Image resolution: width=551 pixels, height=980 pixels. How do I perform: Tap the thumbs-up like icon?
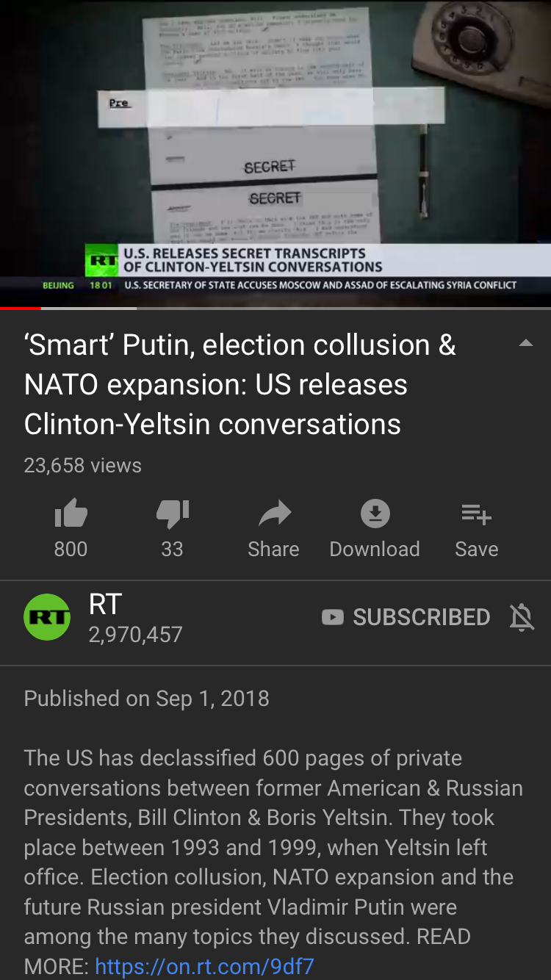pos(71,514)
